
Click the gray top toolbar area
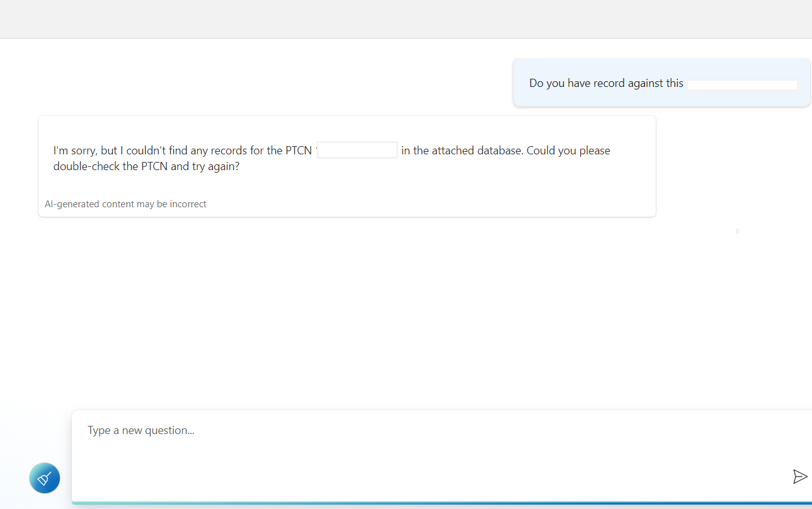(406, 19)
